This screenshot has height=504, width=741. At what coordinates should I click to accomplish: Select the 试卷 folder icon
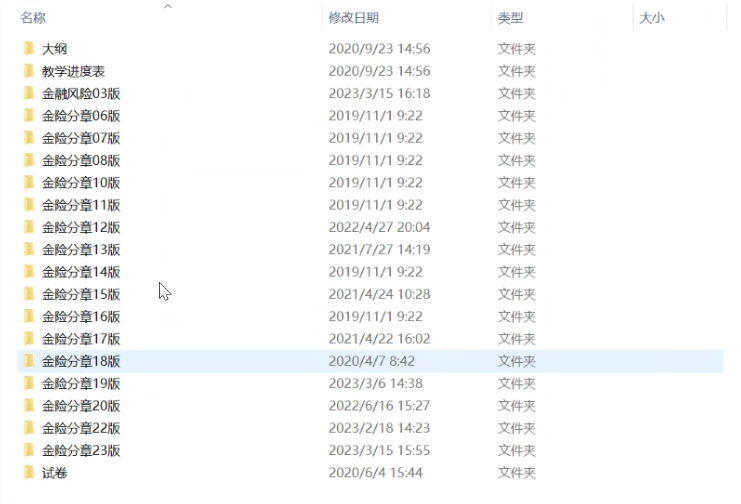pyautogui.click(x=29, y=472)
